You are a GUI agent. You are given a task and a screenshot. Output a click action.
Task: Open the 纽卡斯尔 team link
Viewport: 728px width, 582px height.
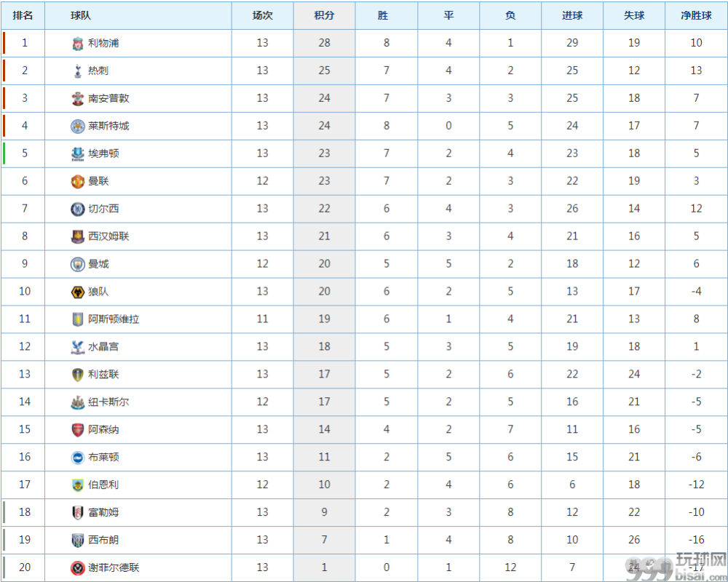[x=108, y=402]
